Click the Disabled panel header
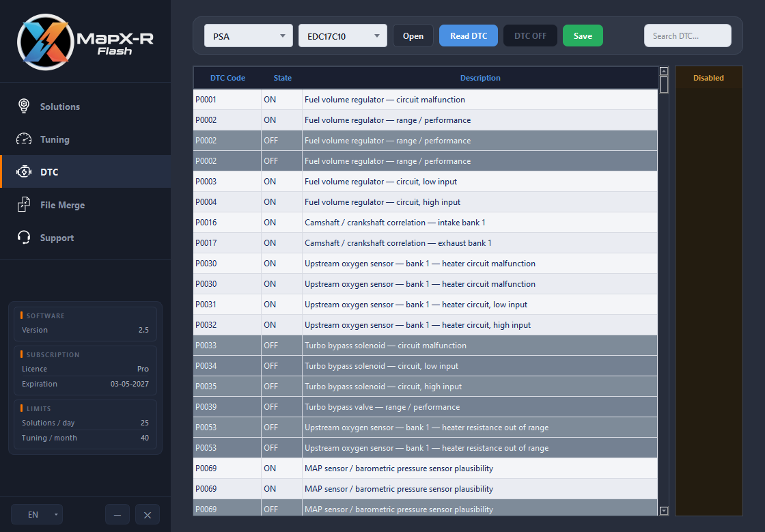The height and width of the screenshot is (532, 765). (708, 78)
